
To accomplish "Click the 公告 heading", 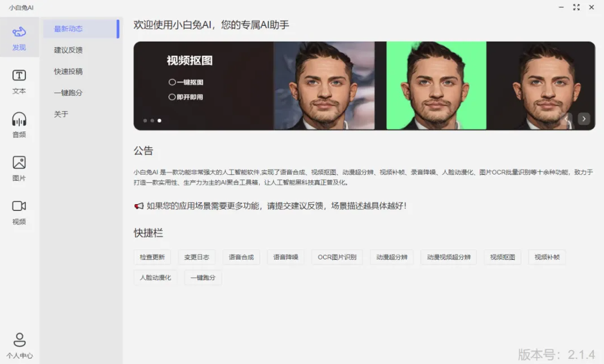I will (x=144, y=151).
